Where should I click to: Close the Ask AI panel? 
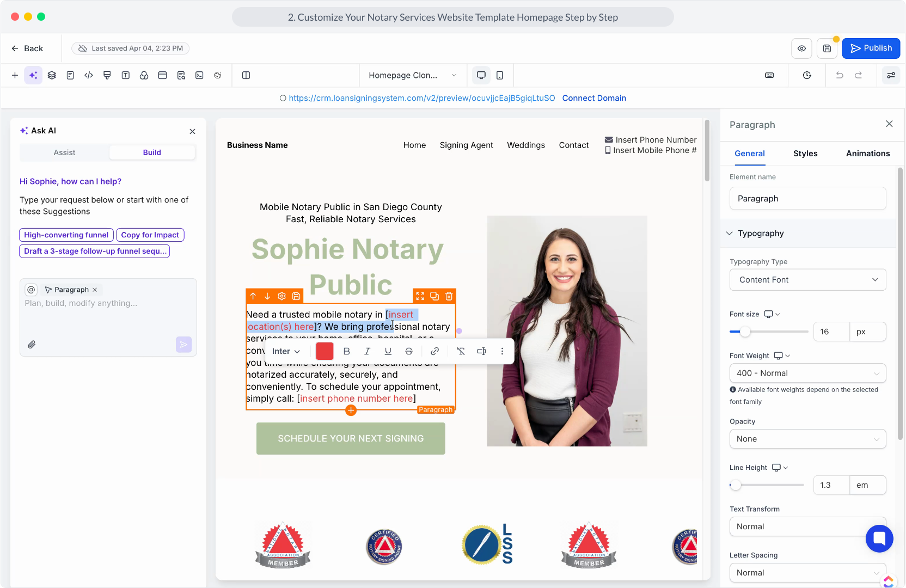click(x=192, y=131)
